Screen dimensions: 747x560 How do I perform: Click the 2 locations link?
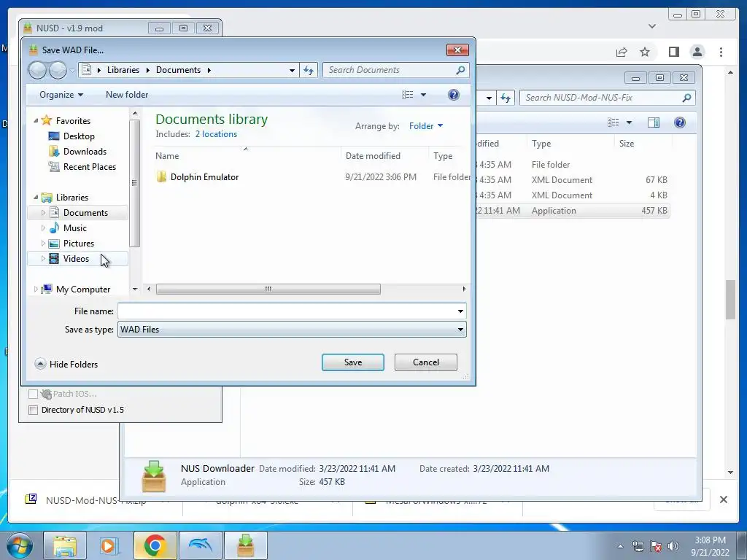pos(216,134)
